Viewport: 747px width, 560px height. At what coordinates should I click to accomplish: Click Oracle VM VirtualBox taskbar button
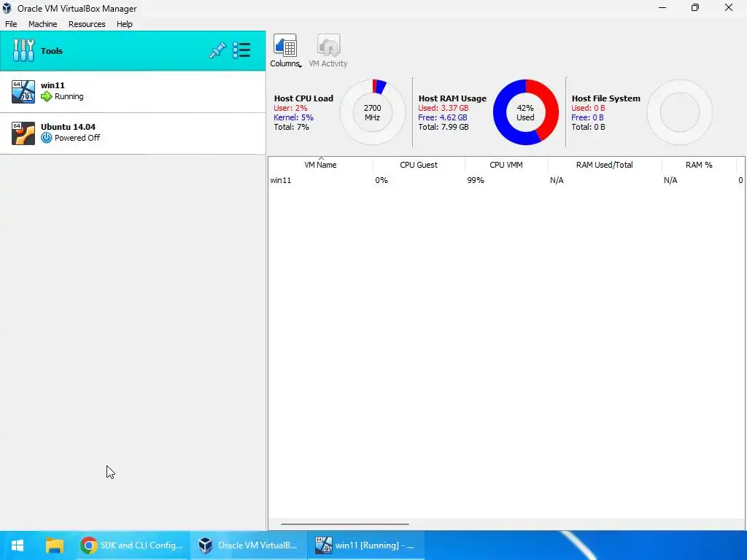[249, 545]
